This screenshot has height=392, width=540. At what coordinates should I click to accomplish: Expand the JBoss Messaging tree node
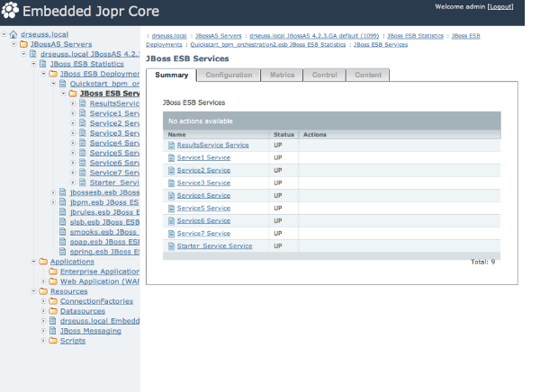point(42,331)
